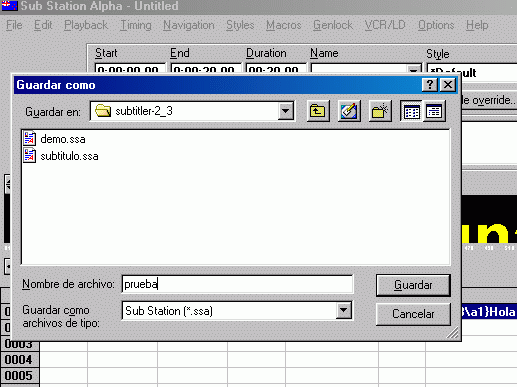The image size is (517, 387).
Task: Open the Genlock menu
Action: [333, 25]
